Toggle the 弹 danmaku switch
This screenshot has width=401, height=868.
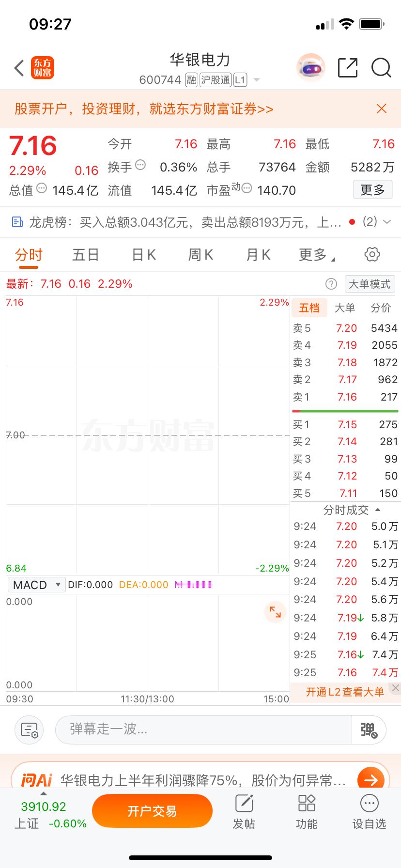(x=369, y=729)
